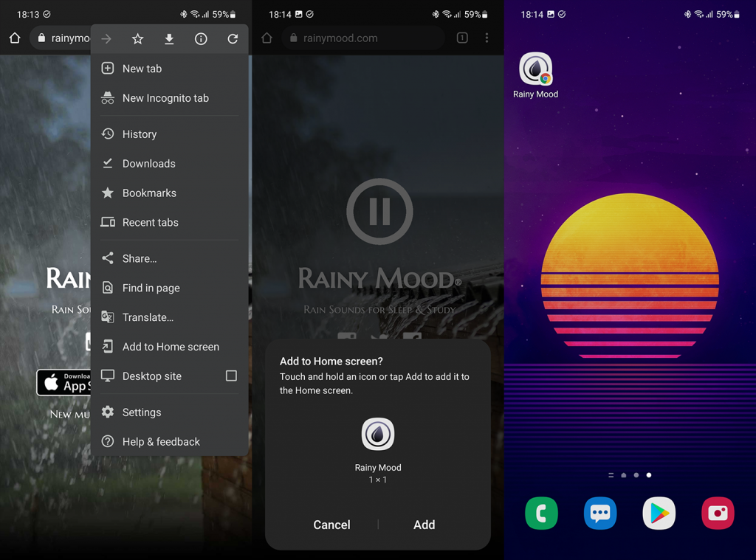Screen dimensions: 756x560
Task: Confirm with the Add button
Action: click(425, 525)
